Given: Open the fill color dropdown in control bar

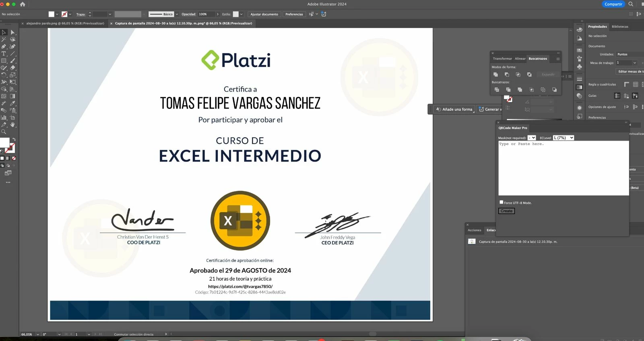Looking at the screenshot, I should (57, 14).
